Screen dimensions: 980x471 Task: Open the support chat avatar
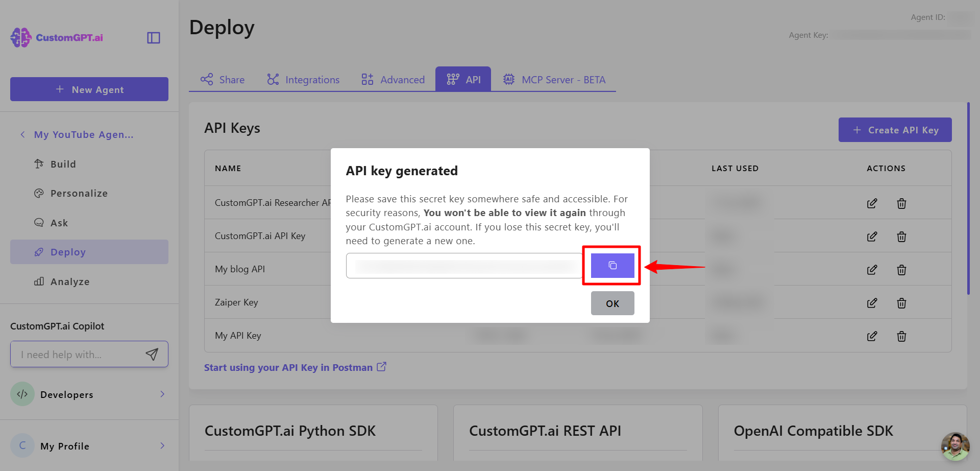click(955, 446)
